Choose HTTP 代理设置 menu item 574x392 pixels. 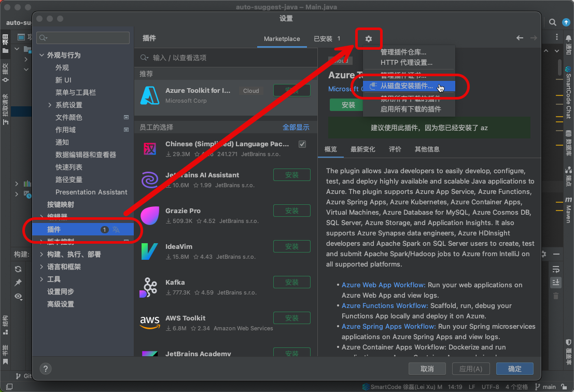click(409, 62)
